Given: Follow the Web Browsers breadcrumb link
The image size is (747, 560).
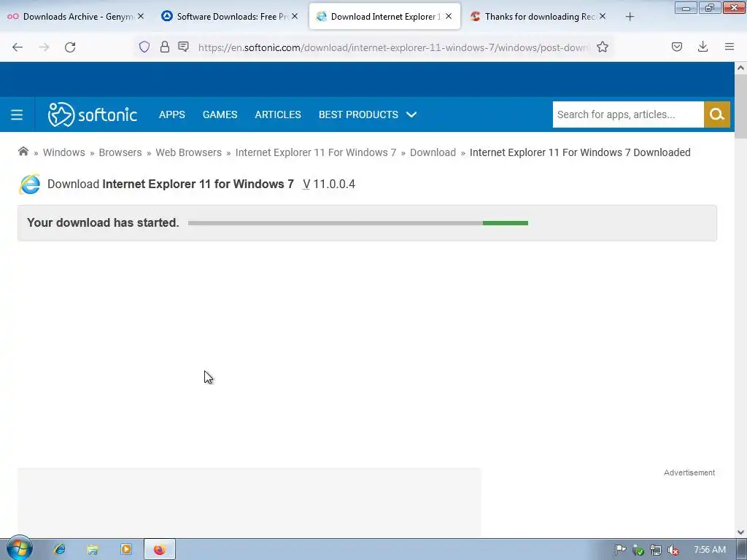Looking at the screenshot, I should pos(189,152).
